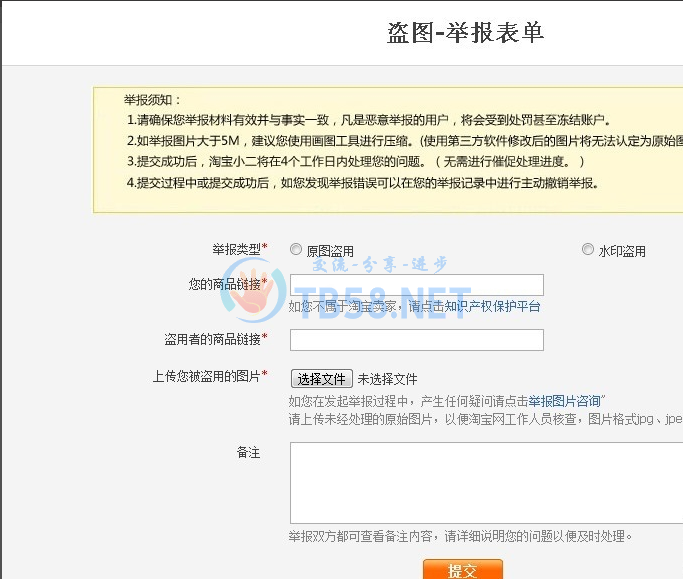The width and height of the screenshot is (683, 579).
Task: Click the 上传您被盗用的图片 label
Action: 209,376
